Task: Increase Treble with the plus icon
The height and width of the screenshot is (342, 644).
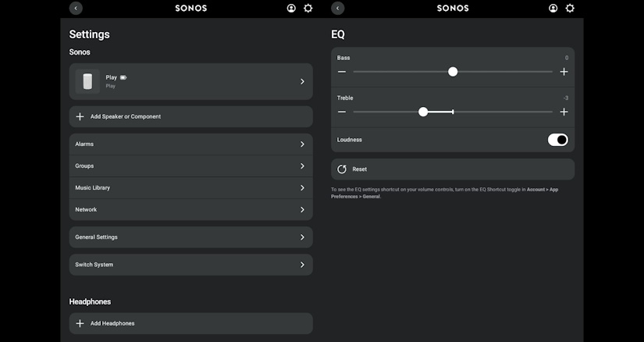Action: [x=564, y=112]
